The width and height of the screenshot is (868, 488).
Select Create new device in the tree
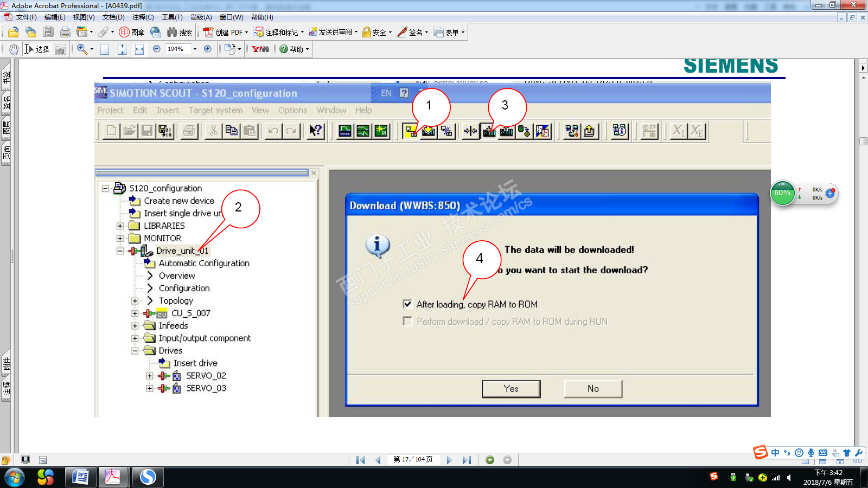point(179,201)
